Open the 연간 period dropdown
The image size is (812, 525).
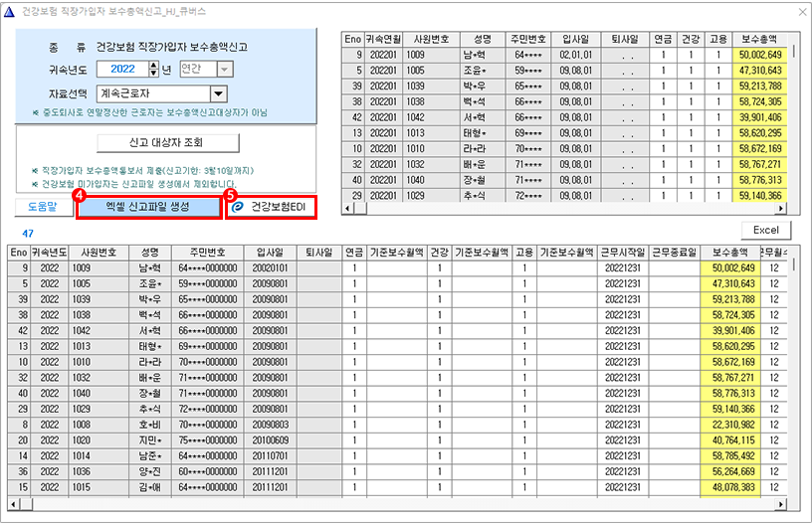click(224, 69)
